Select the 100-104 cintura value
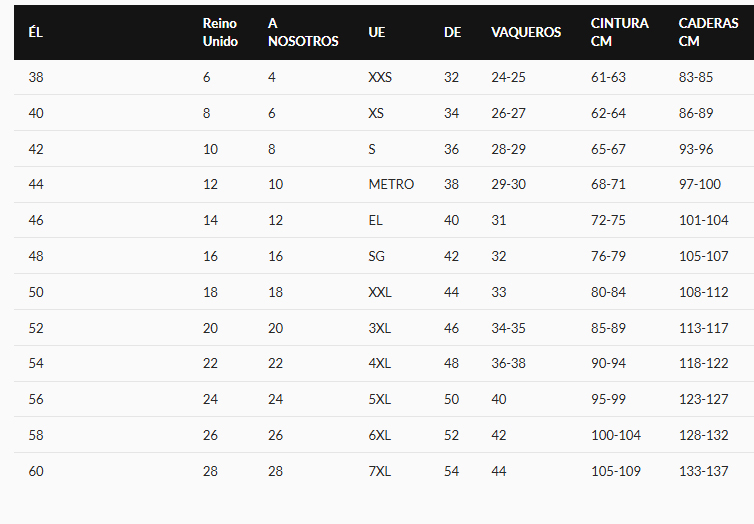The height and width of the screenshot is (524, 754). point(616,435)
